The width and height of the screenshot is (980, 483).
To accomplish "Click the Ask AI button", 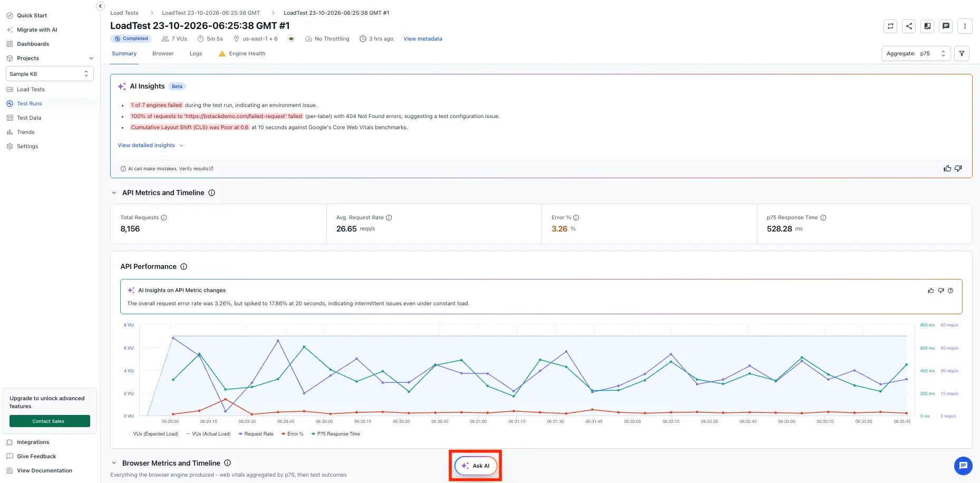I will pos(476,466).
